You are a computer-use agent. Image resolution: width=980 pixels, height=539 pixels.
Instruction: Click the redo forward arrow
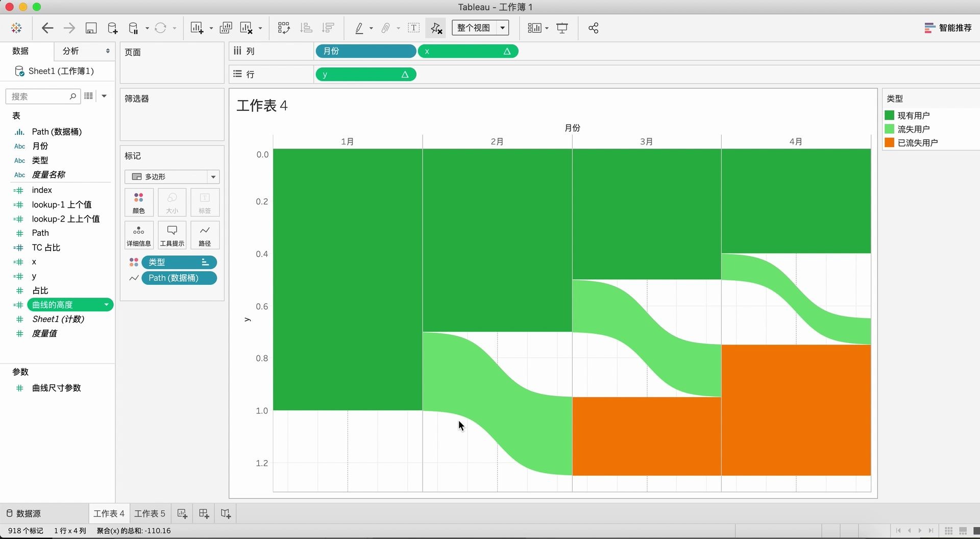click(x=69, y=28)
